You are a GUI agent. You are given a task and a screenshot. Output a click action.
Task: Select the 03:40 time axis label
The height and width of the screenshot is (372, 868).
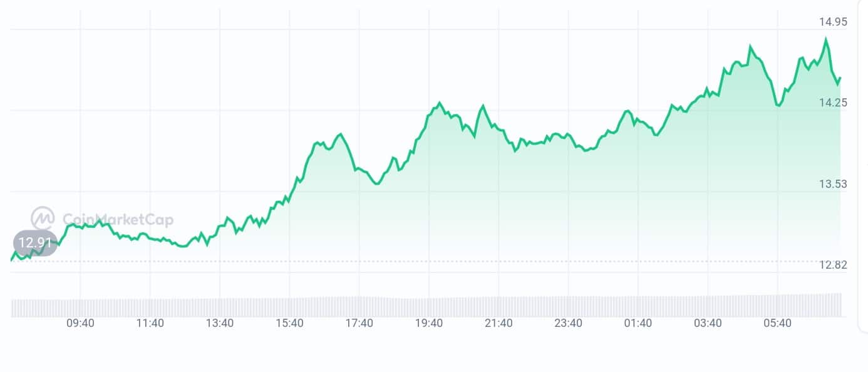pos(708,323)
